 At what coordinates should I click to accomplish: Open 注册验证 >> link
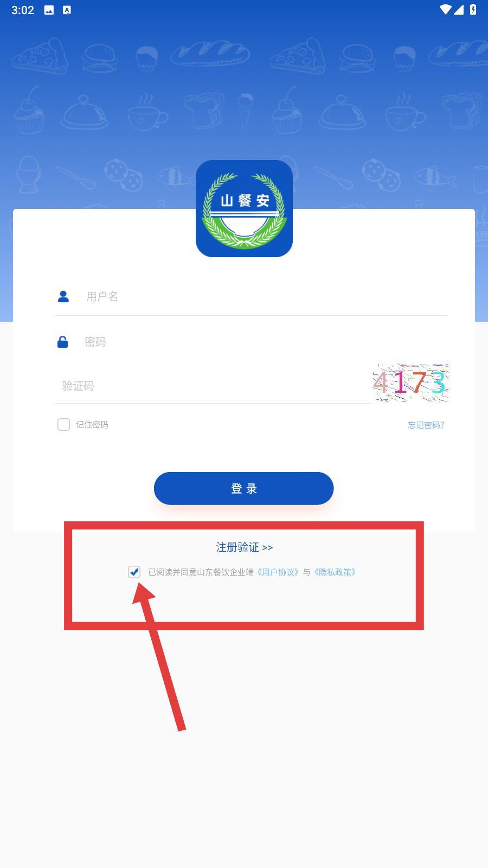(x=244, y=547)
